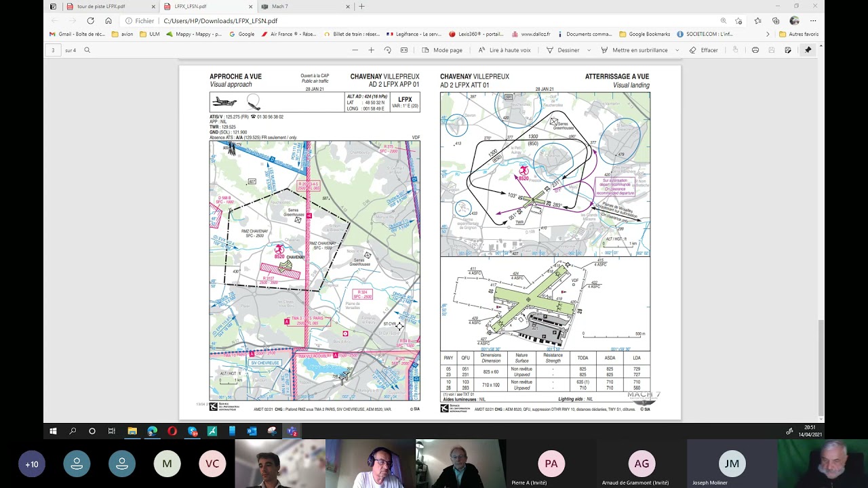Viewport: 868px width, 488px height.
Task: Open the Collections icon
Action: click(x=776, y=21)
